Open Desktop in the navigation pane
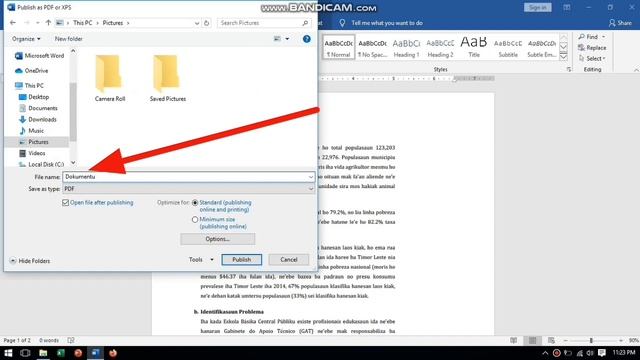Viewport: 640px width, 360px height. pyautogui.click(x=34, y=97)
